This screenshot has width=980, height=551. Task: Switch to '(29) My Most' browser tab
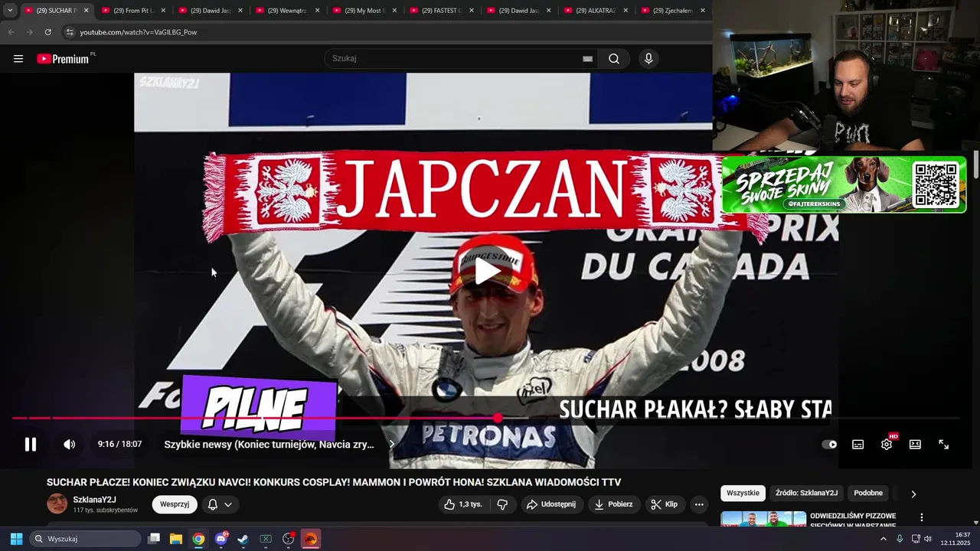[x=366, y=11]
